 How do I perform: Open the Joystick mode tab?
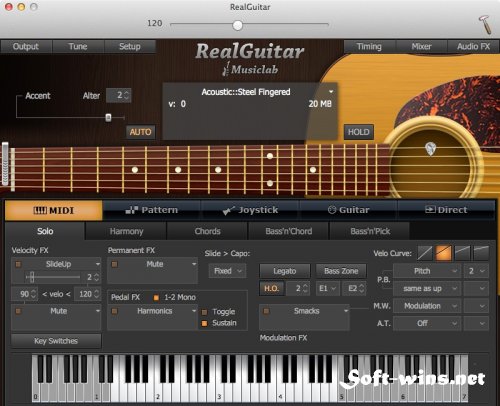251,210
